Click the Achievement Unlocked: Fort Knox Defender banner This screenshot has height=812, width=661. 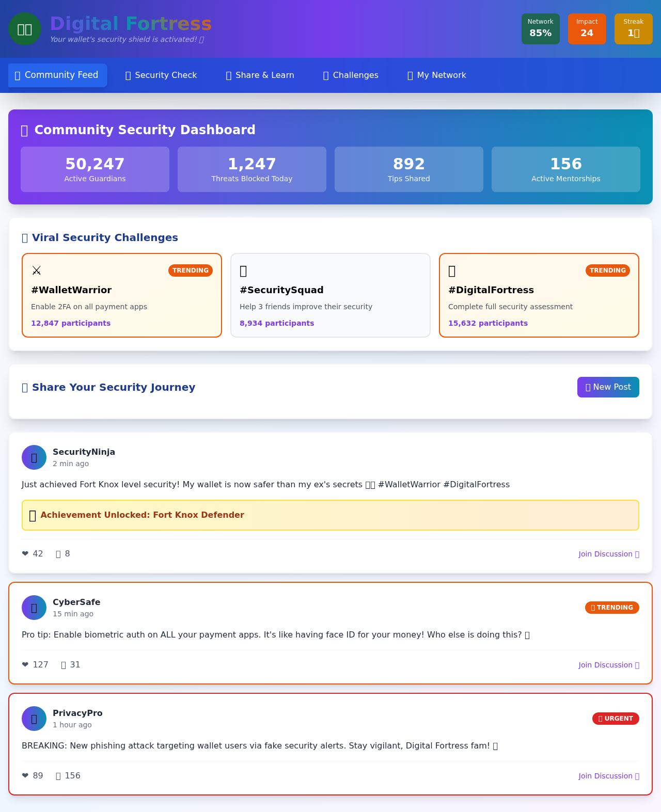tap(330, 515)
